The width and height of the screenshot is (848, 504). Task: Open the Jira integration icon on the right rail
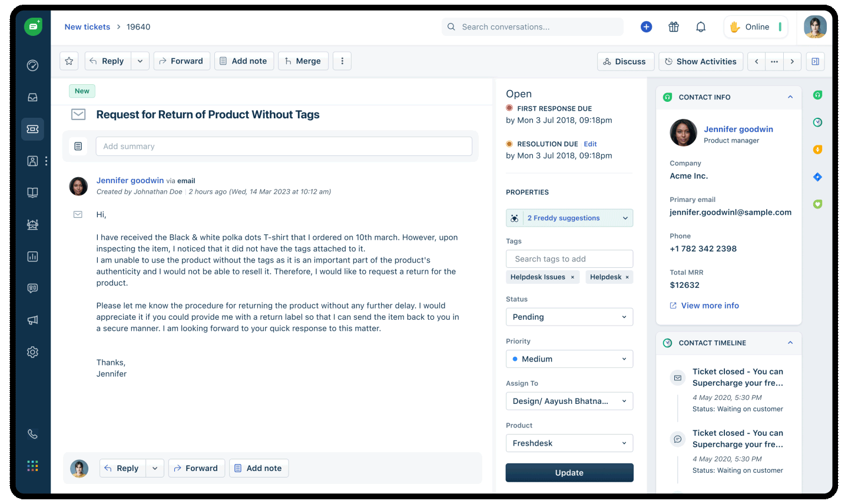(x=817, y=177)
